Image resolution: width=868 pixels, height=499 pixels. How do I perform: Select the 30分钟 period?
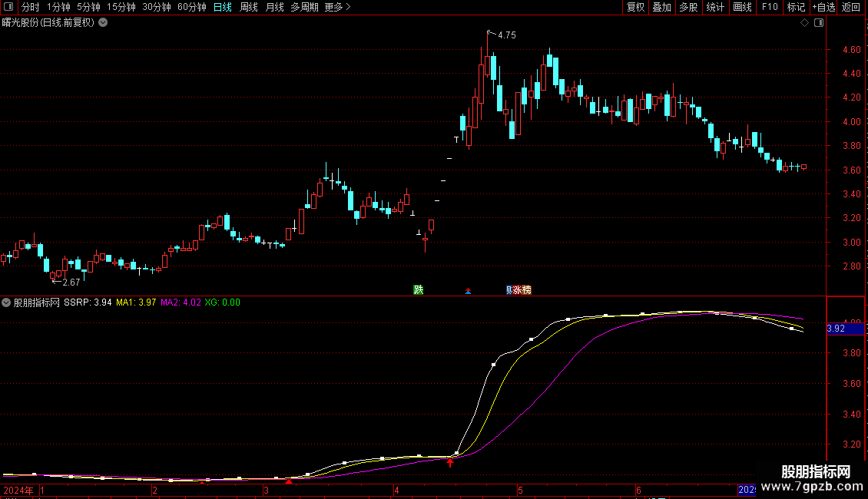156,7
